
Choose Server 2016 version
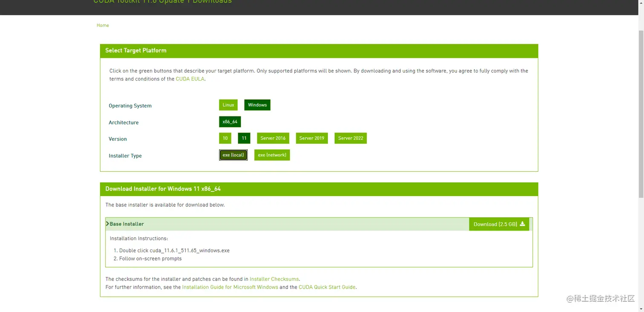pyautogui.click(x=273, y=138)
